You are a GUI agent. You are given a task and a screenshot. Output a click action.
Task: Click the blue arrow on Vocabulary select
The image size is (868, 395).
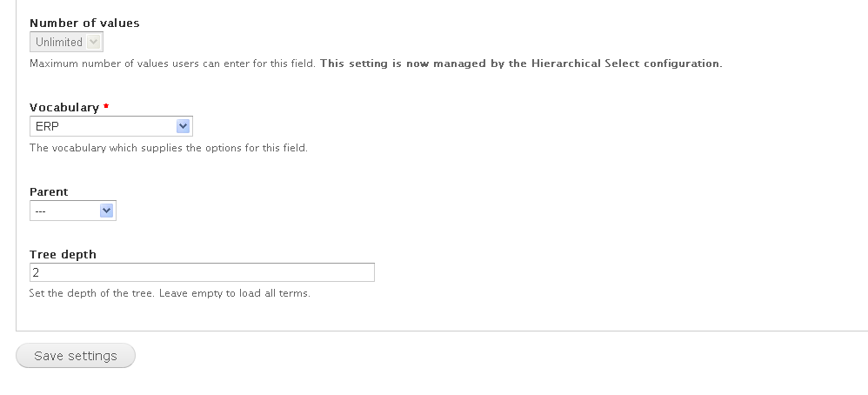[x=184, y=126]
